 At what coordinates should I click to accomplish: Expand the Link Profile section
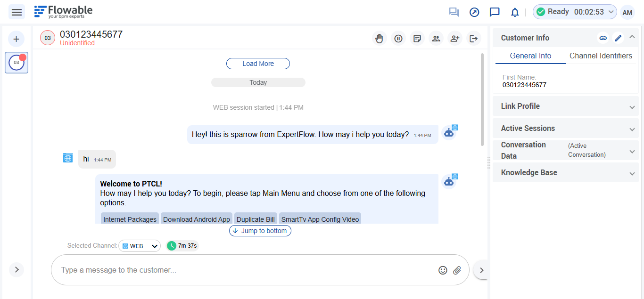click(x=565, y=106)
